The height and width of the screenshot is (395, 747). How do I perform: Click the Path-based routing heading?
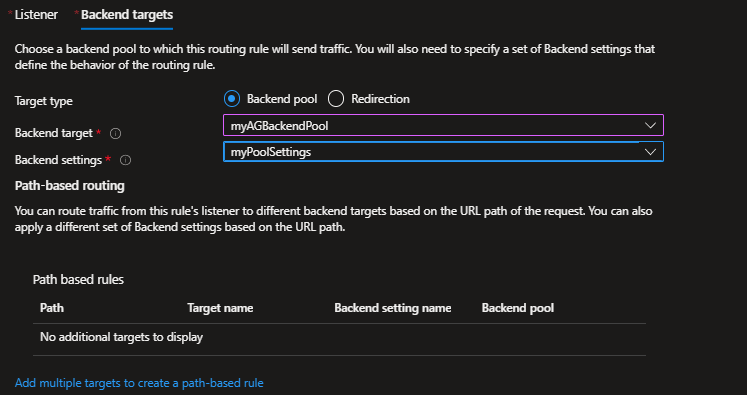pyautogui.click(x=70, y=186)
